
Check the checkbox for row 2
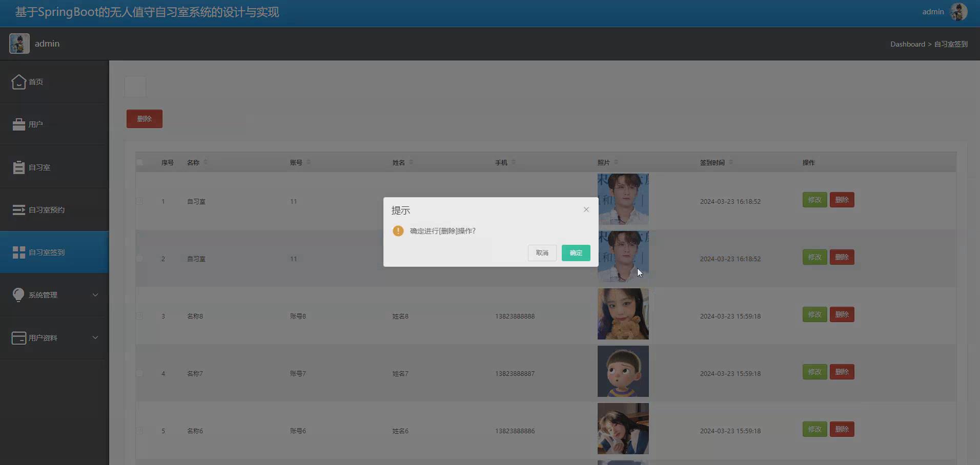[x=139, y=259]
